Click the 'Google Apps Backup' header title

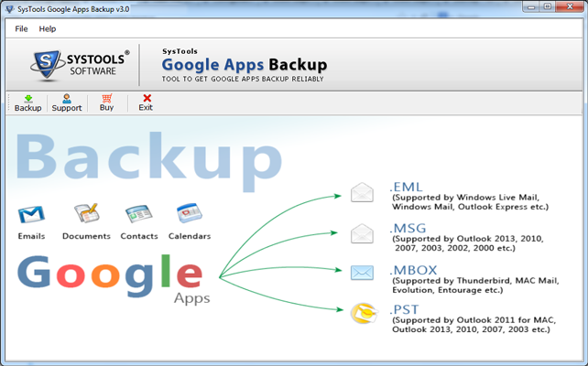245,64
